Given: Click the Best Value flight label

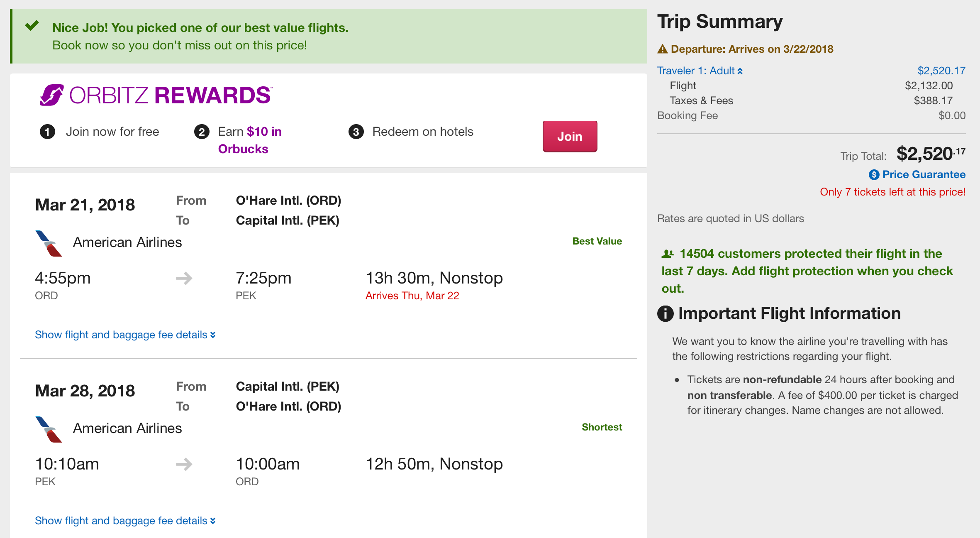Looking at the screenshot, I should tap(597, 241).
